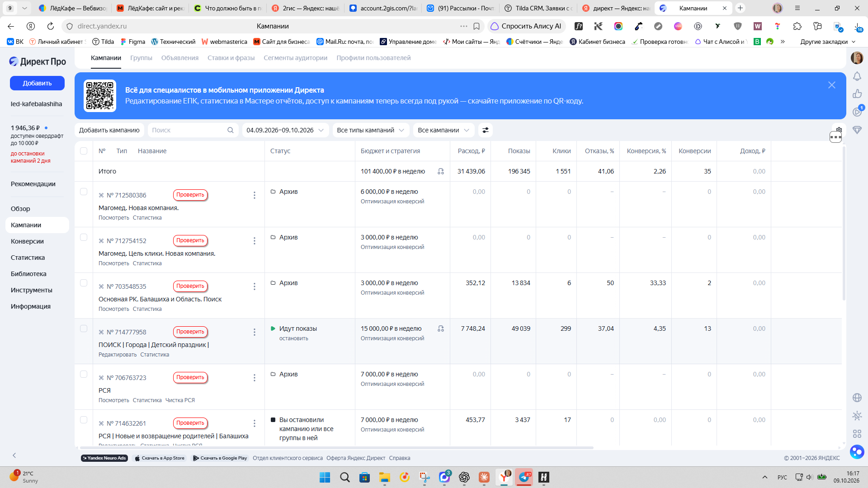
Task: Open Конверсии in left sidebar
Action: (x=27, y=241)
